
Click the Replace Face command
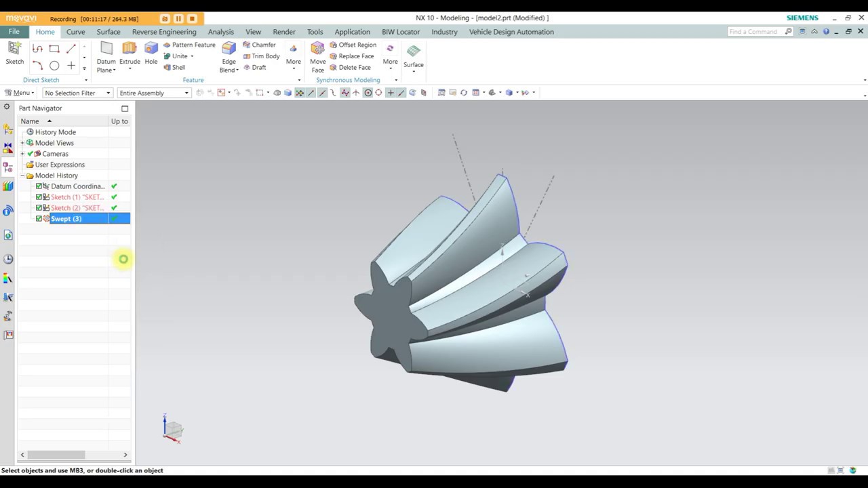coord(351,56)
